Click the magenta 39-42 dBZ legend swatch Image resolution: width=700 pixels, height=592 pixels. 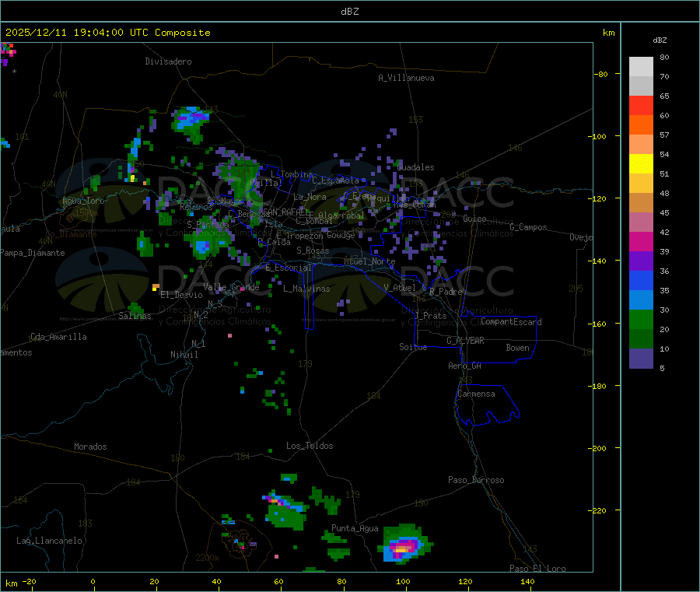pos(641,241)
